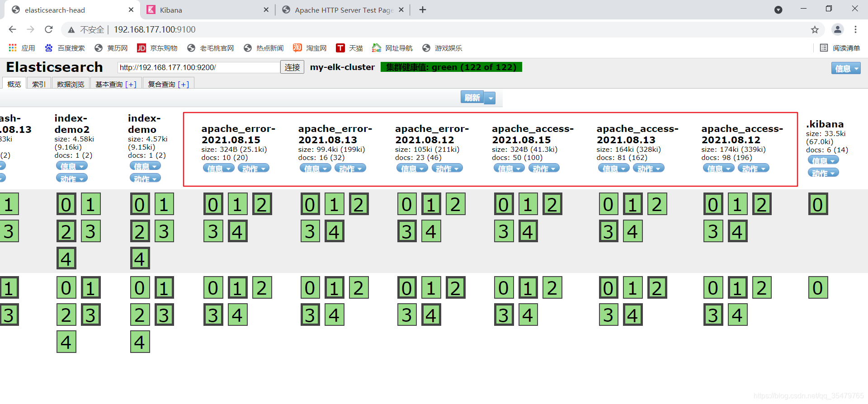Click the 刷新 refresh button
The width and height of the screenshot is (868, 404).
pyautogui.click(x=472, y=98)
